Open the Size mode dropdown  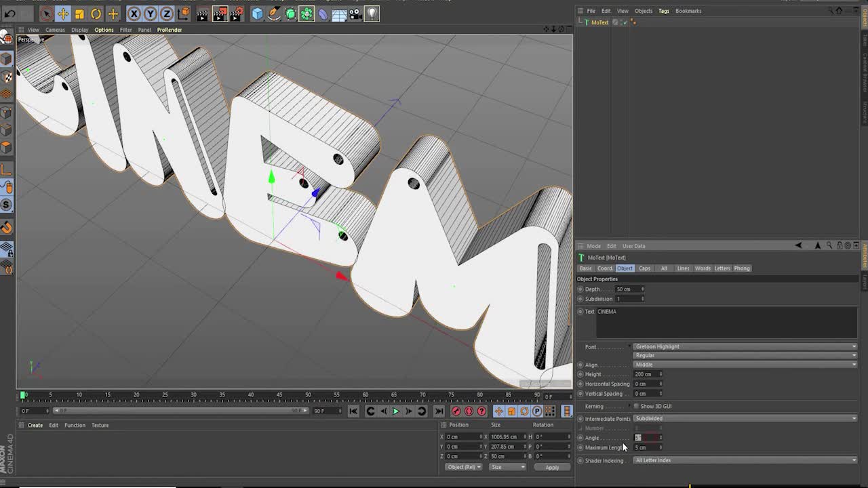tap(507, 467)
